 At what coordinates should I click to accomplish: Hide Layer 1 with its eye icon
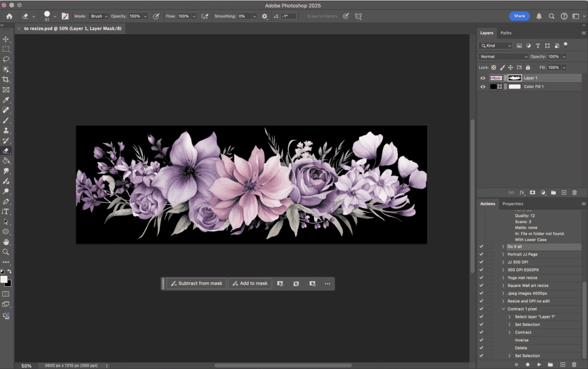(482, 78)
